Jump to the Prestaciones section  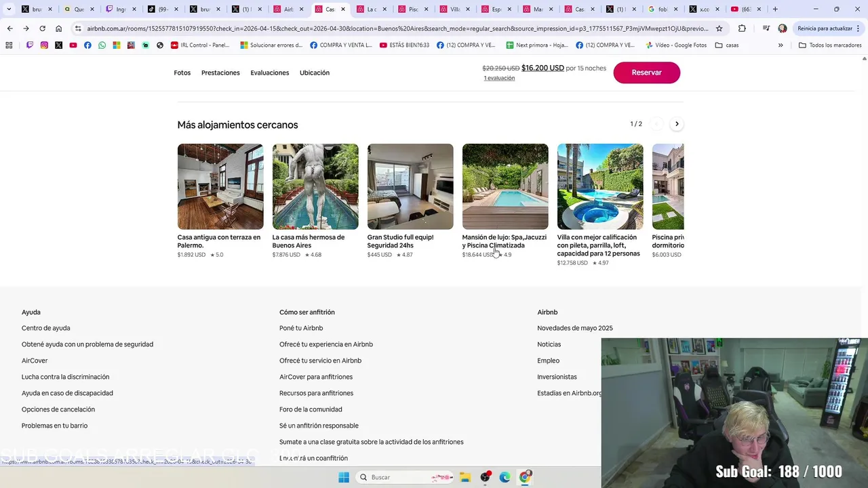point(220,73)
